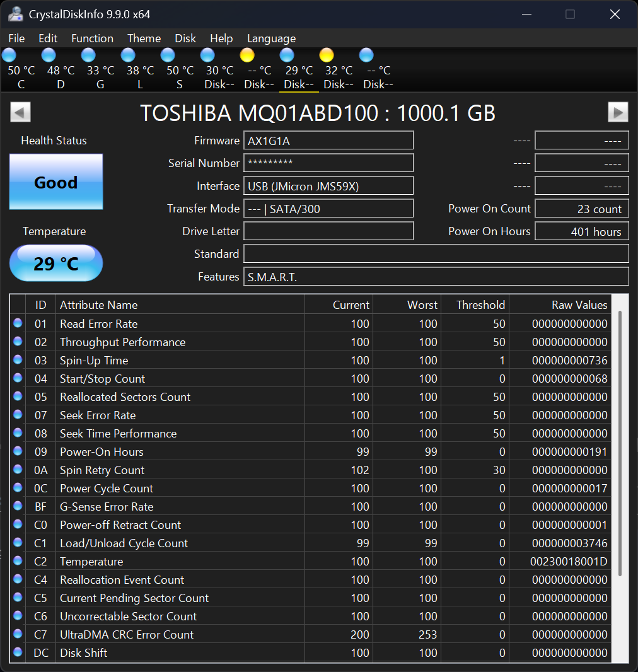The width and height of the screenshot is (638, 672).
Task: Go to previous disk with left arrow
Action: 21,112
